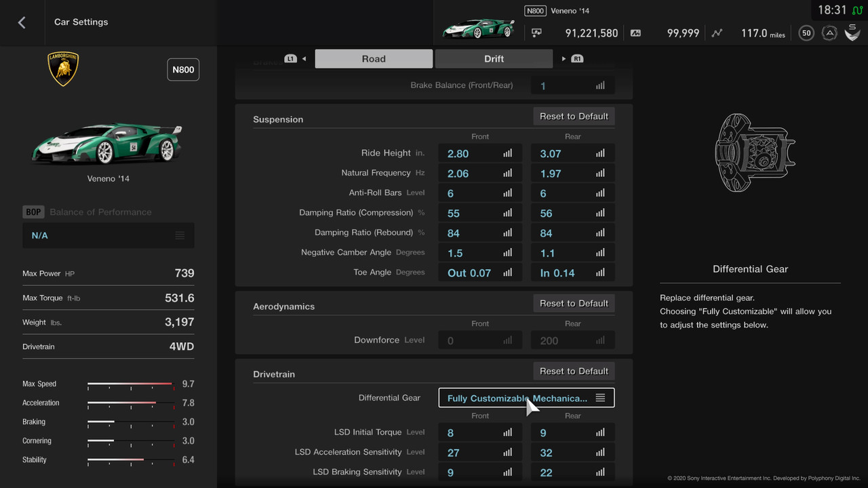
Task: Click the Acceleration performance bar
Action: point(130,403)
